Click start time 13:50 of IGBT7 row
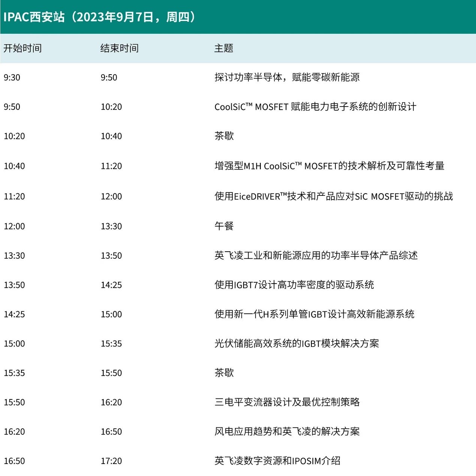Image resolution: width=476 pixels, height=476 pixels. pyautogui.click(x=14, y=285)
